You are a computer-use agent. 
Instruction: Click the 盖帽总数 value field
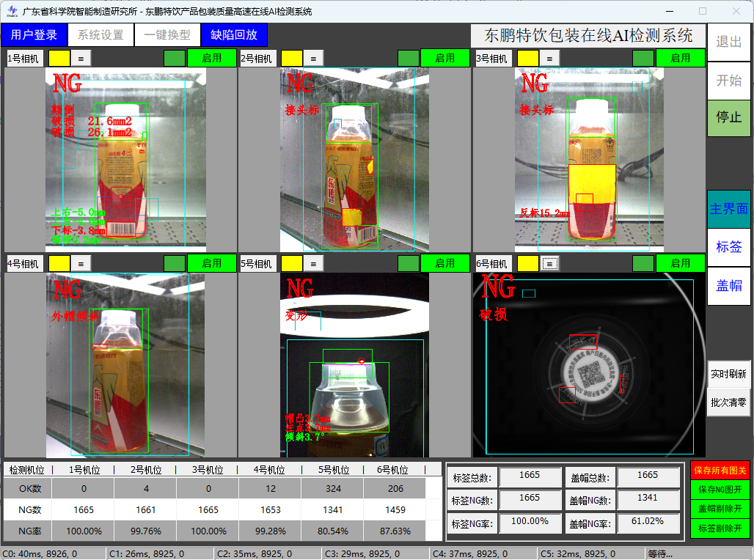(x=648, y=477)
